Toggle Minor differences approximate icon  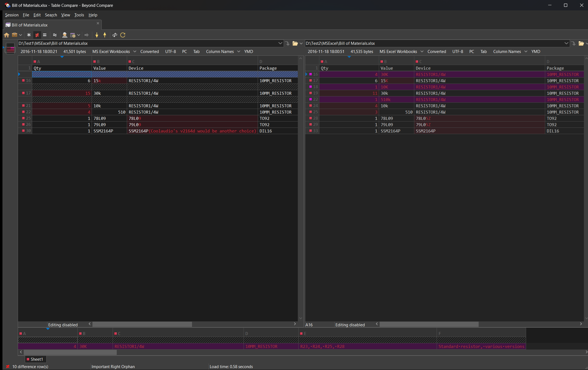pos(55,35)
